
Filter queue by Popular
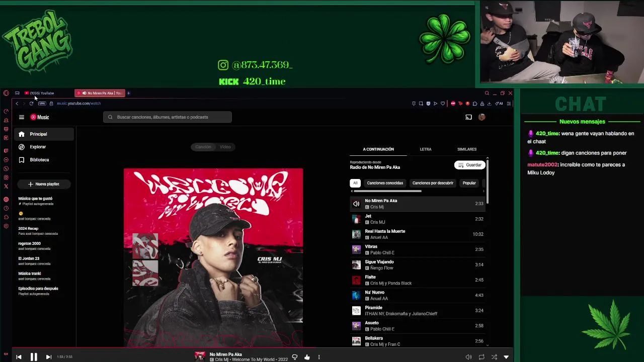[x=469, y=183]
